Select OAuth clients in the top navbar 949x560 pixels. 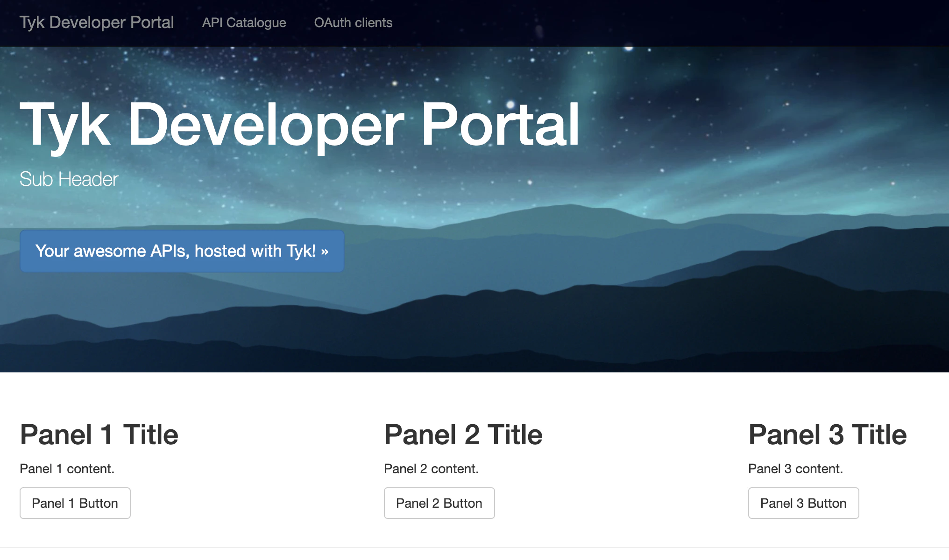click(354, 22)
